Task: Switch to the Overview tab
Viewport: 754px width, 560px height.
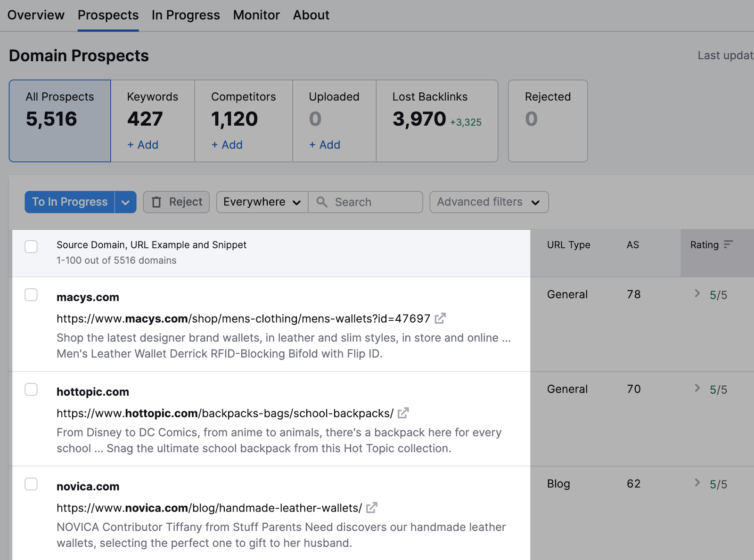Action: (36, 15)
